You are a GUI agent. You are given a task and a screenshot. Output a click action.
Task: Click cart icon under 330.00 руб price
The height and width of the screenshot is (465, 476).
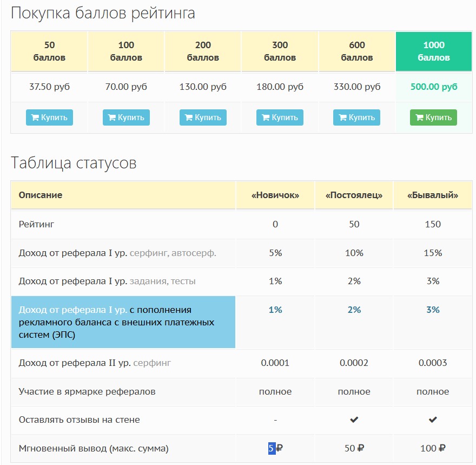pos(342,117)
